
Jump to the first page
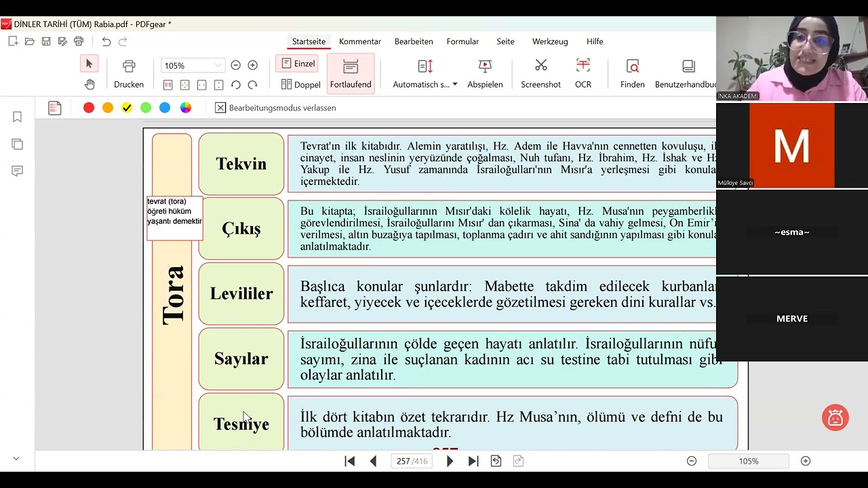[x=350, y=461]
